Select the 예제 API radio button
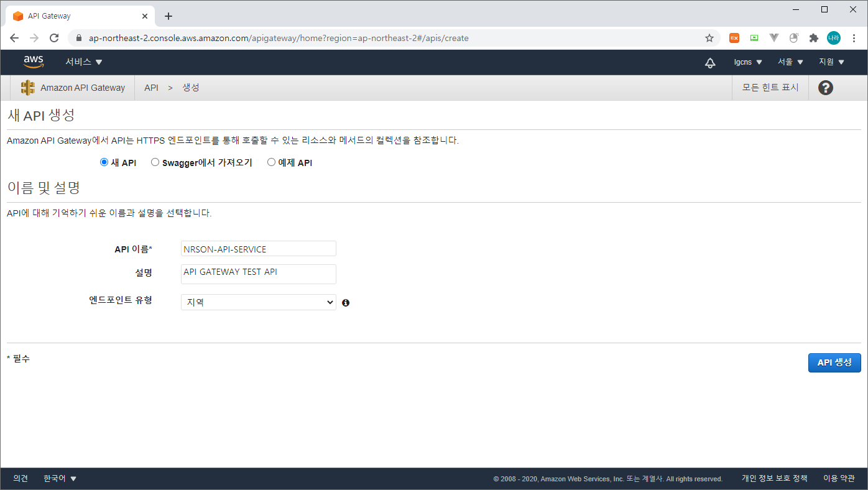Image resolution: width=868 pixels, height=490 pixels. click(271, 162)
